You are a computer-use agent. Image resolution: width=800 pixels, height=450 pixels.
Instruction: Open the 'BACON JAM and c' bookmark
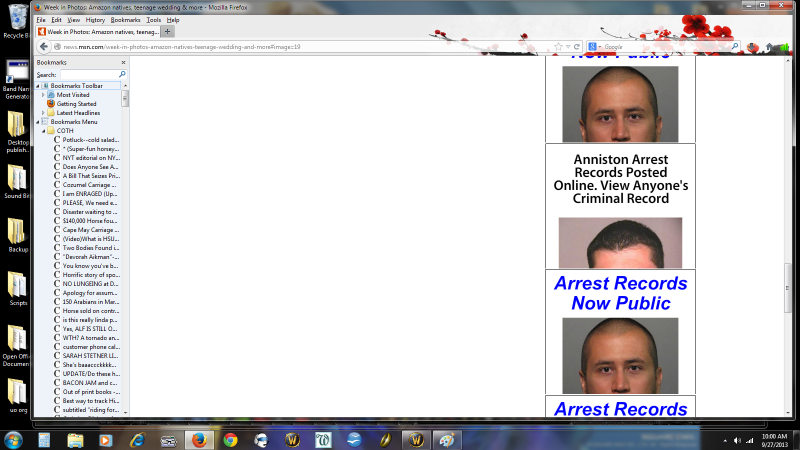(x=86, y=383)
